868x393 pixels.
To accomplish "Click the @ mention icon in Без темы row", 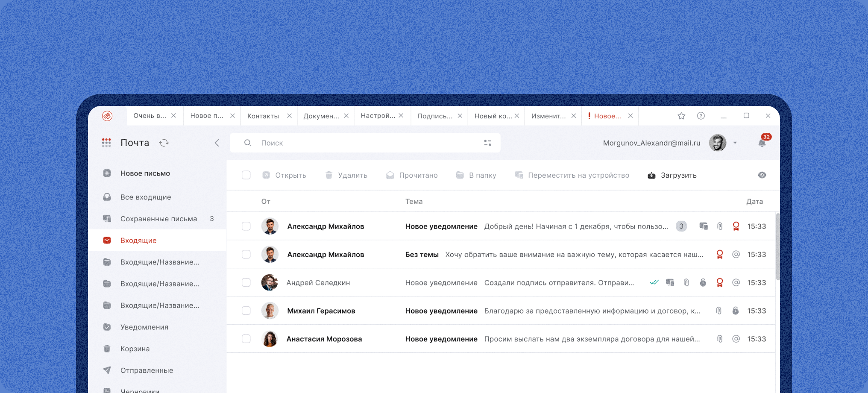I will click(x=736, y=254).
